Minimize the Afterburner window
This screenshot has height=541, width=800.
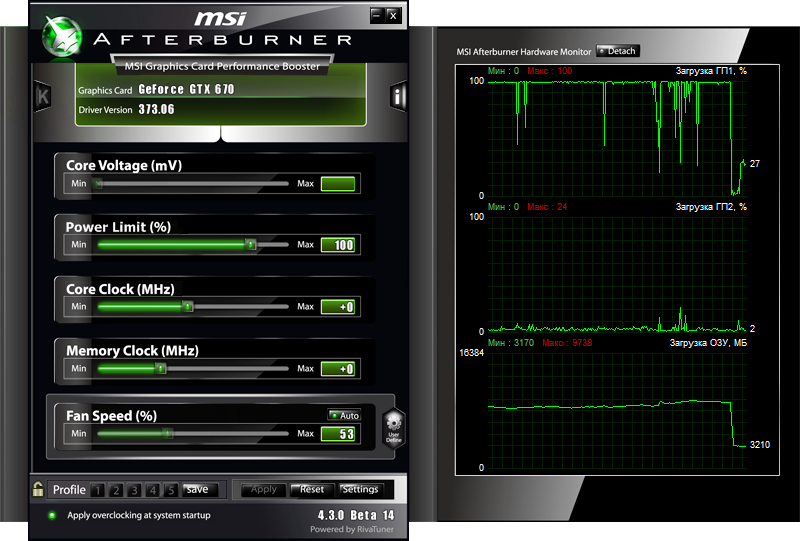376,15
